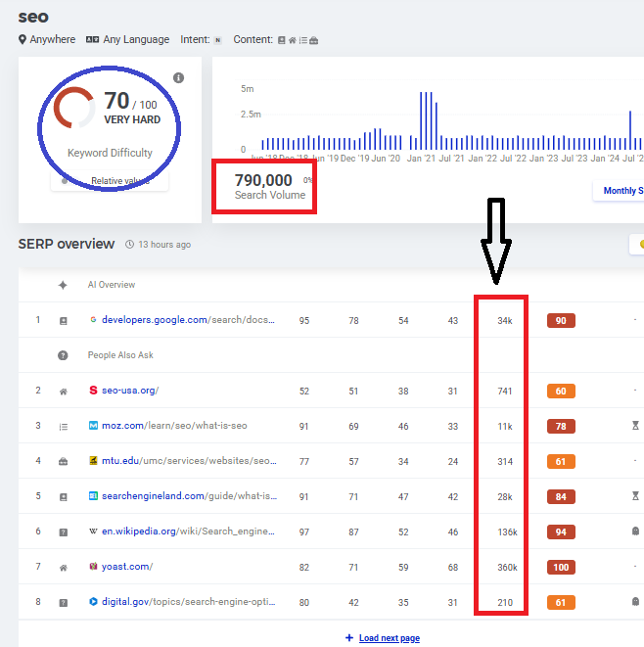Click the Intent N badge icon

(x=217, y=40)
